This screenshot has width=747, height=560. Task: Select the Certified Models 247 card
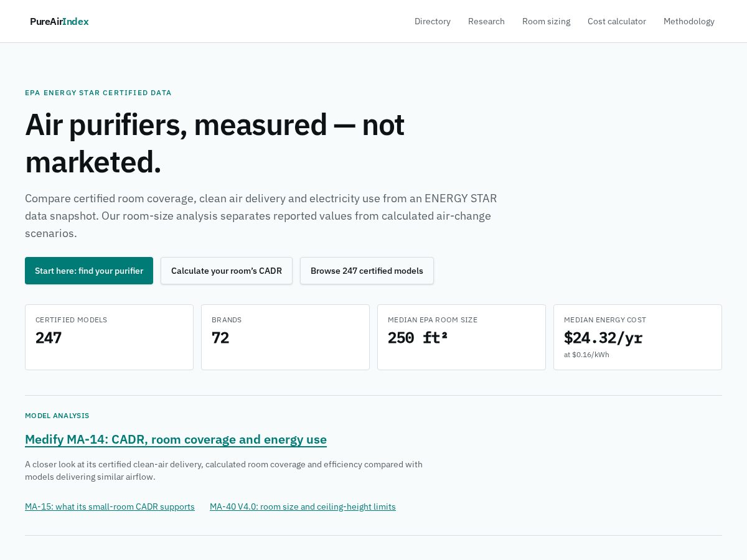109,337
